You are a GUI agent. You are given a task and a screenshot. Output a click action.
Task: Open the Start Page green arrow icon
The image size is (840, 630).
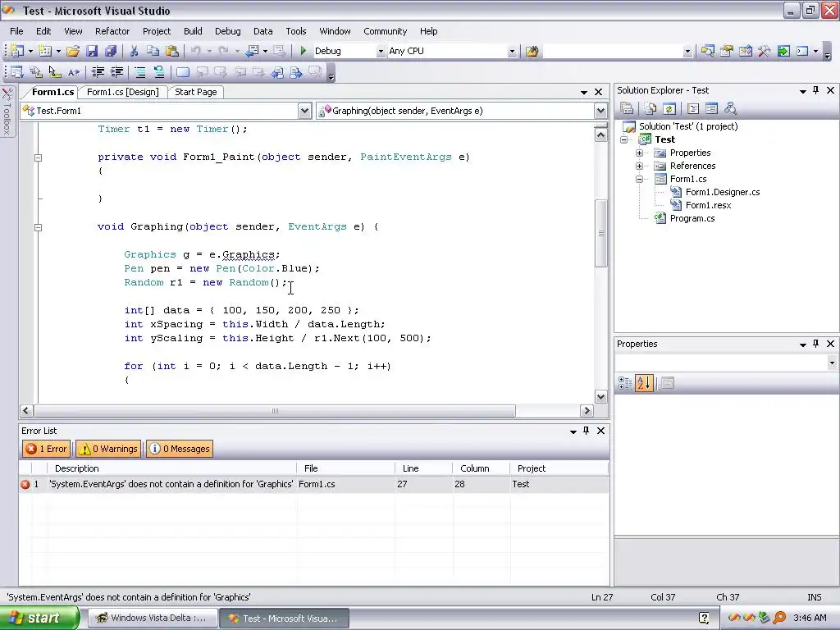point(783,51)
